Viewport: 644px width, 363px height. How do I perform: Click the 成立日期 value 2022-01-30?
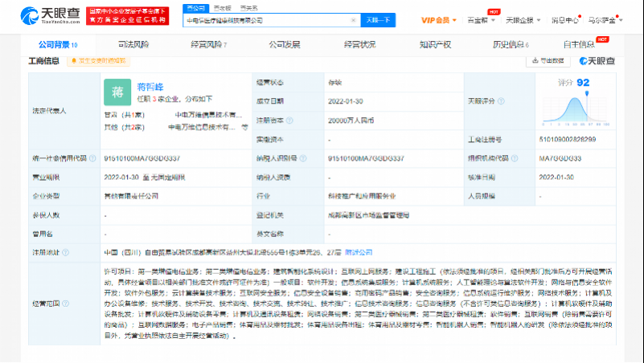pos(346,101)
